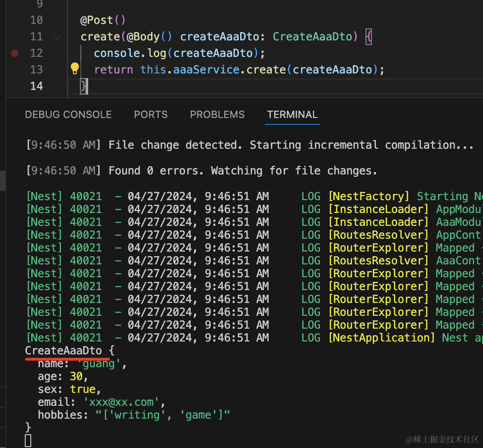The width and height of the screenshot is (483, 448).
Task: Focus the terminal cursor prompt
Action: (x=28, y=441)
